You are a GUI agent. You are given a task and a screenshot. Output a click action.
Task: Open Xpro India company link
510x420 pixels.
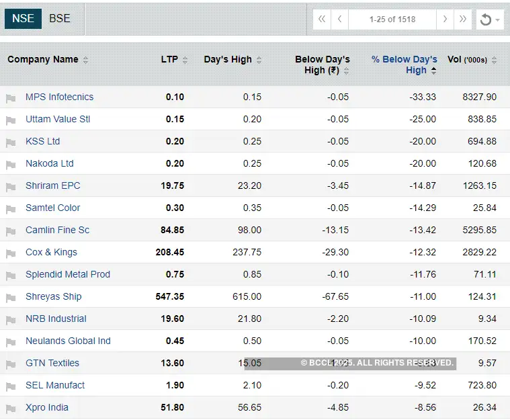click(47, 407)
